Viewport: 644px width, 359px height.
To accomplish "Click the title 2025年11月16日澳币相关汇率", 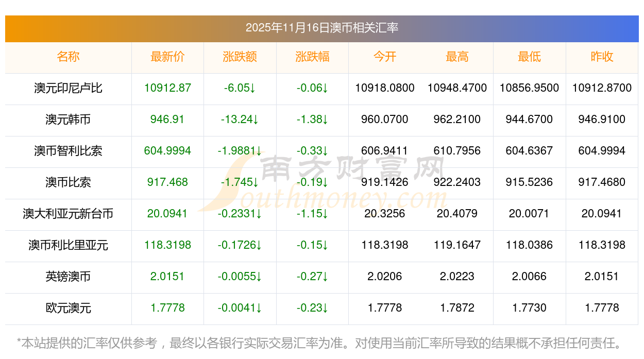I will coord(322,28).
